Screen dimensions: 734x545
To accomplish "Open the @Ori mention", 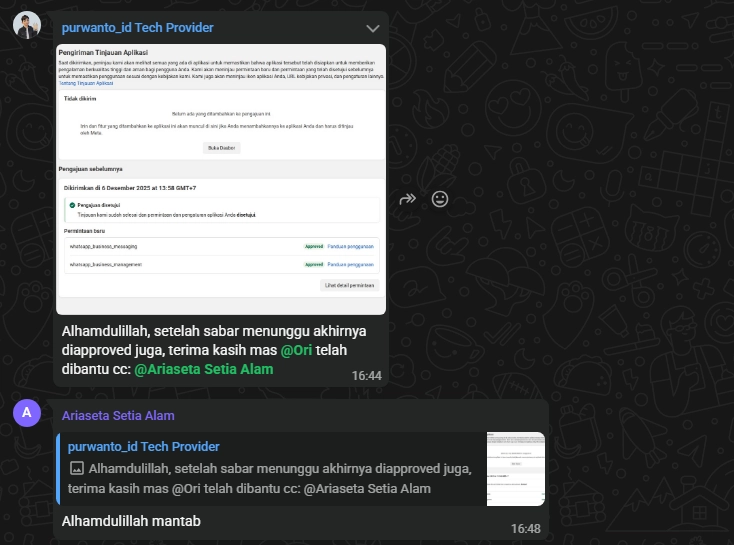I will tap(296, 350).
